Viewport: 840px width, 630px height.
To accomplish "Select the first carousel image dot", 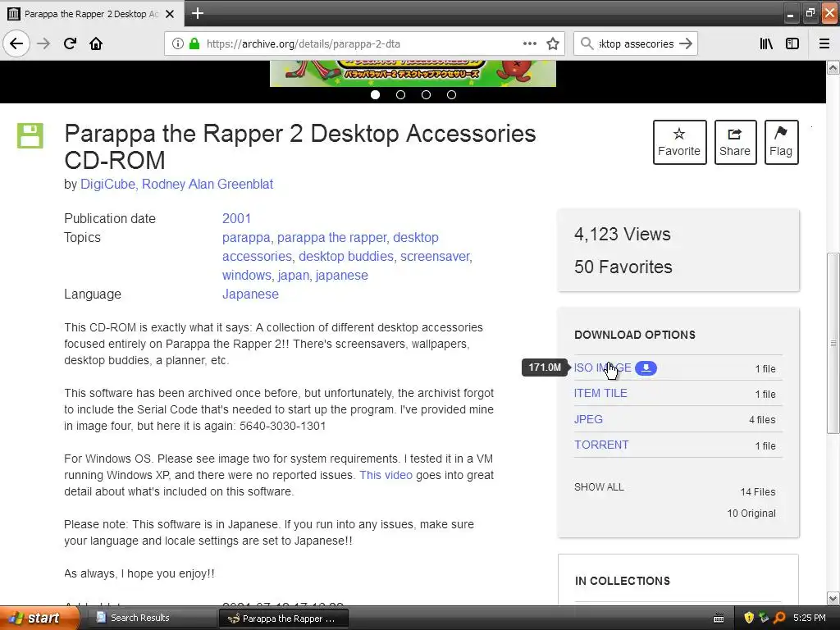I will (x=376, y=95).
